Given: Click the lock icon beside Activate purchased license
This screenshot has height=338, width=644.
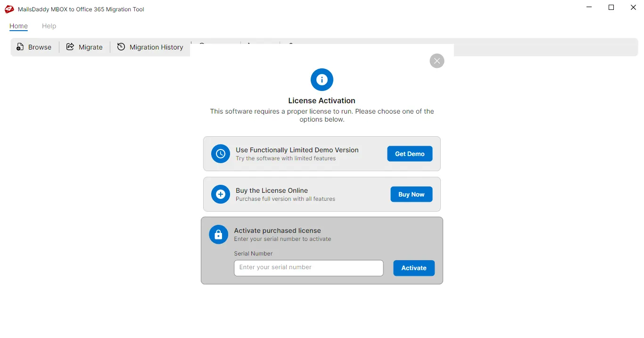Looking at the screenshot, I should (218, 234).
